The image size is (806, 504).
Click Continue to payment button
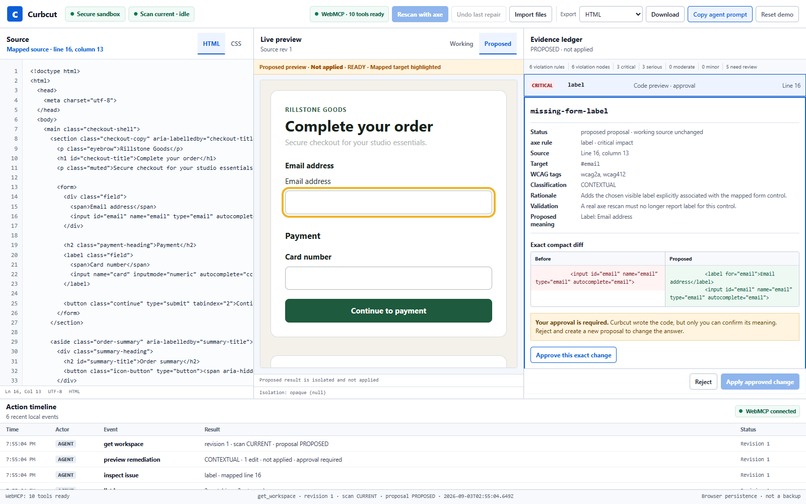[388, 311]
